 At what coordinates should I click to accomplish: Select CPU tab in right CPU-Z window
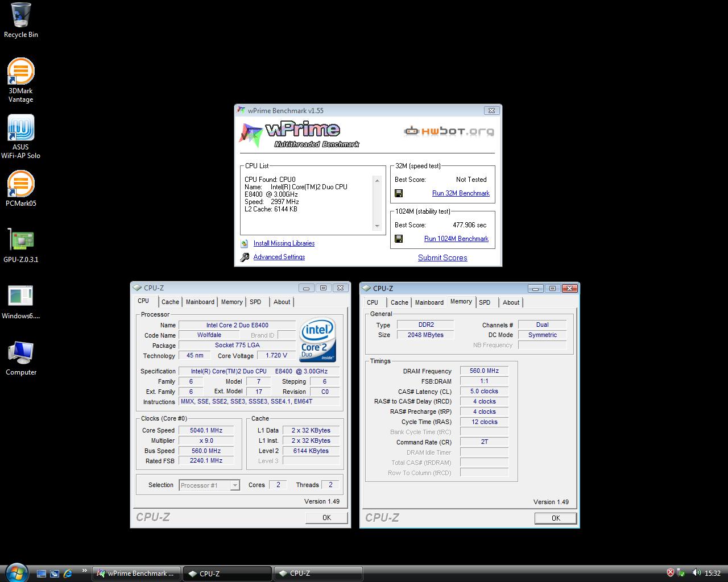[x=373, y=302]
